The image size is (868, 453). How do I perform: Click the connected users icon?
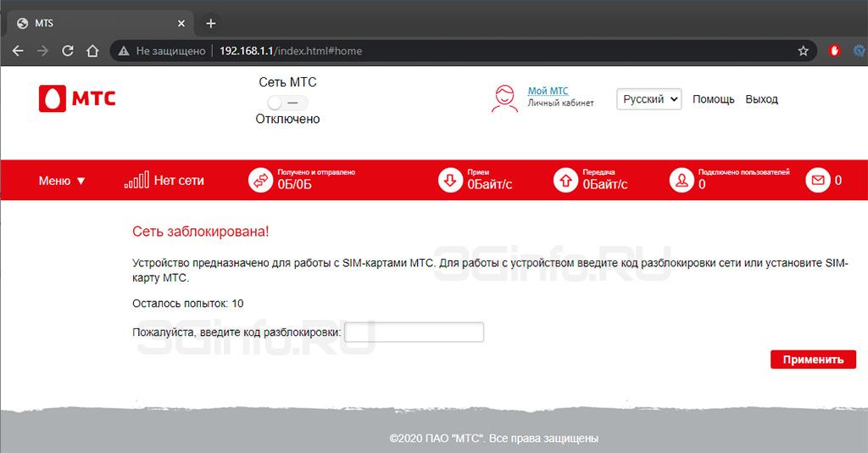[682, 181]
